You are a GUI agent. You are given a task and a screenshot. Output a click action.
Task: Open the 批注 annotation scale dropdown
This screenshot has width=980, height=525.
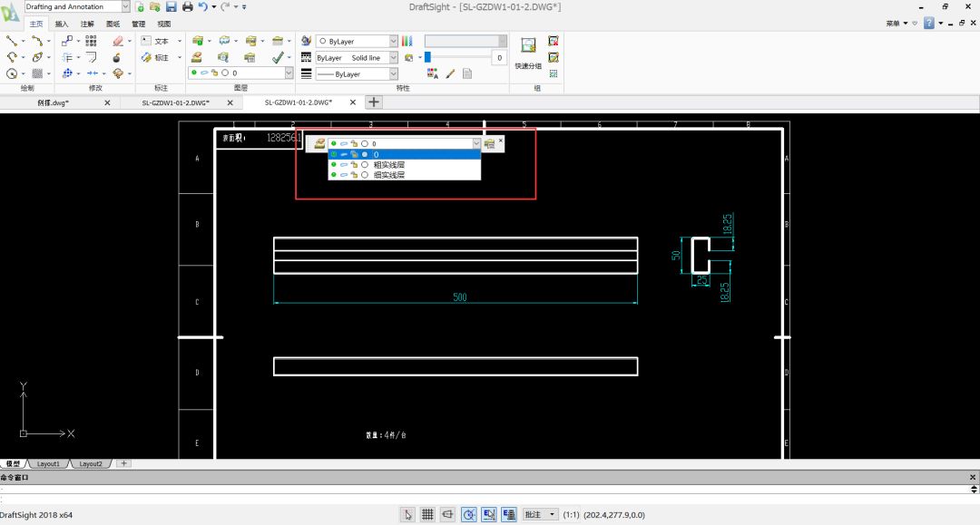pos(540,514)
